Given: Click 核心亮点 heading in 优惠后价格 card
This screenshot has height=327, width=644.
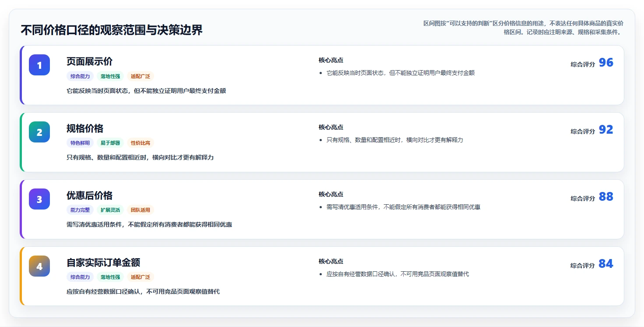Looking at the screenshot, I should [x=331, y=194].
